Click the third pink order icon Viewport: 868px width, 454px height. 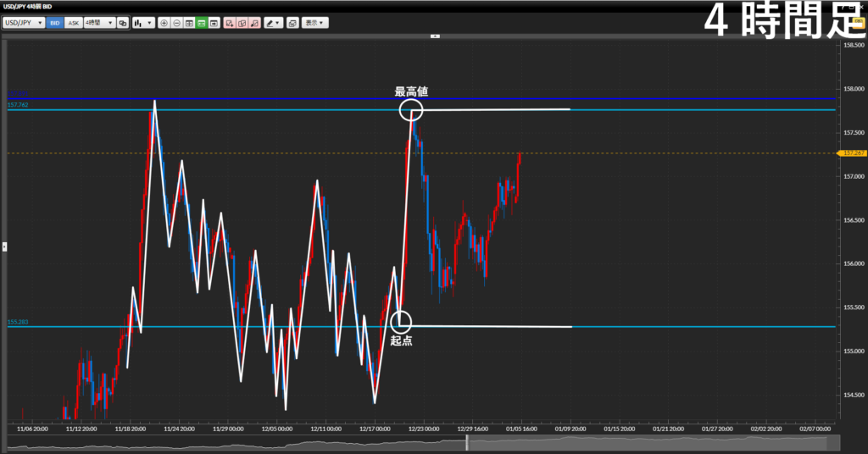[x=254, y=23]
